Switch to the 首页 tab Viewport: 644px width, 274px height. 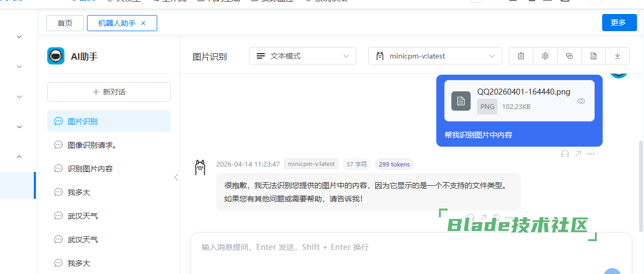65,23
